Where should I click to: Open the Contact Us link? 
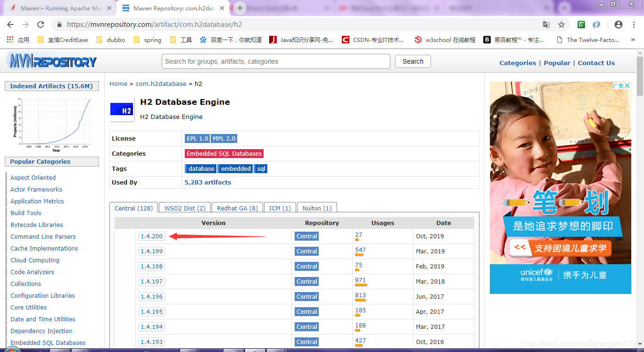[x=596, y=63]
